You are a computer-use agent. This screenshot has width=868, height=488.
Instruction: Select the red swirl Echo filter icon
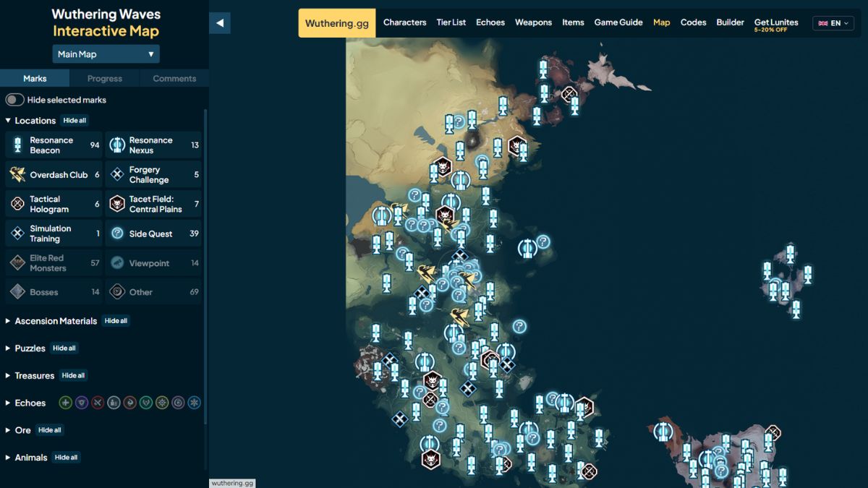129,403
